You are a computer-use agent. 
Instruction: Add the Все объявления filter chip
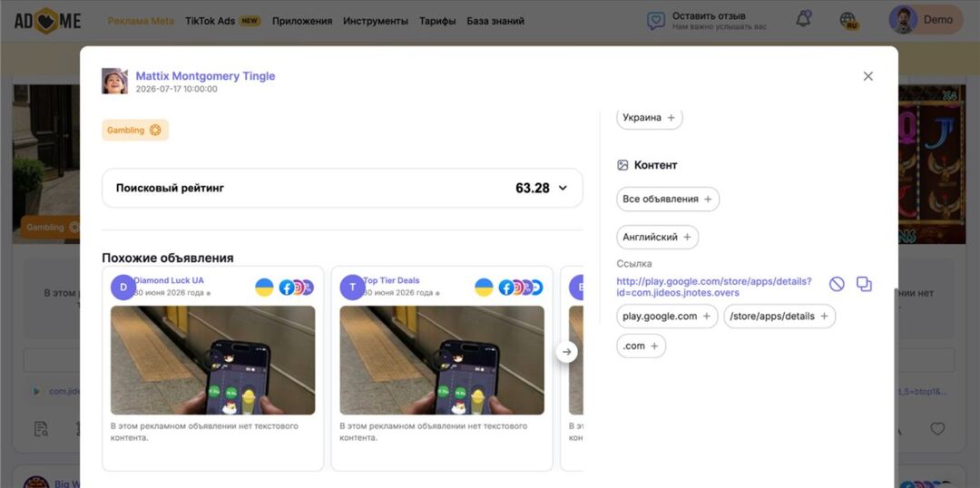(668, 200)
